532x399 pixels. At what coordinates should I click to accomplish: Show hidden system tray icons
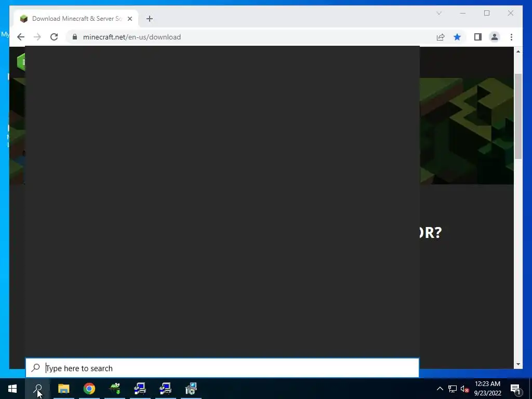[x=440, y=389]
